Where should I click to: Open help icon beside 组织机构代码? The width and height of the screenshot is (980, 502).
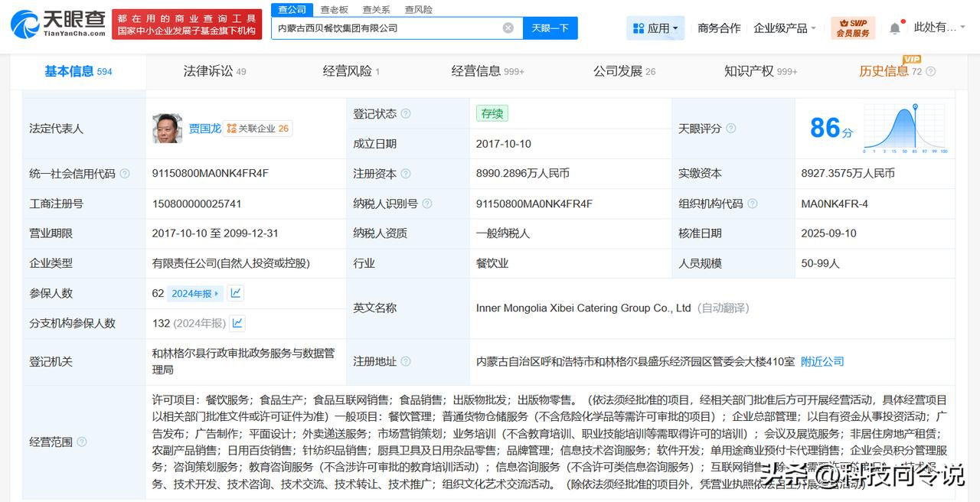pos(753,204)
